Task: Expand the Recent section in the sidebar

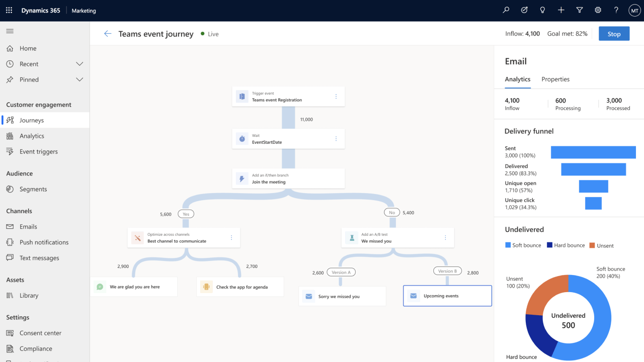Action: (79, 64)
